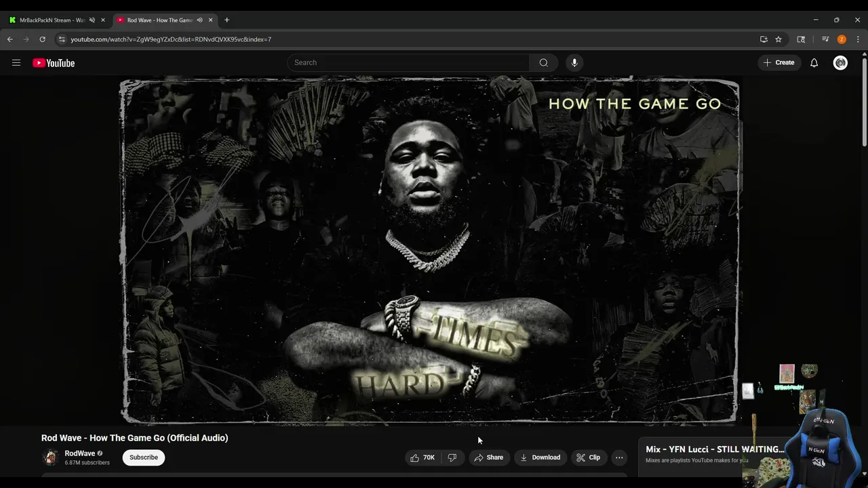Create a clip with the Clip button
This screenshot has width=868, height=488.
click(x=588, y=457)
